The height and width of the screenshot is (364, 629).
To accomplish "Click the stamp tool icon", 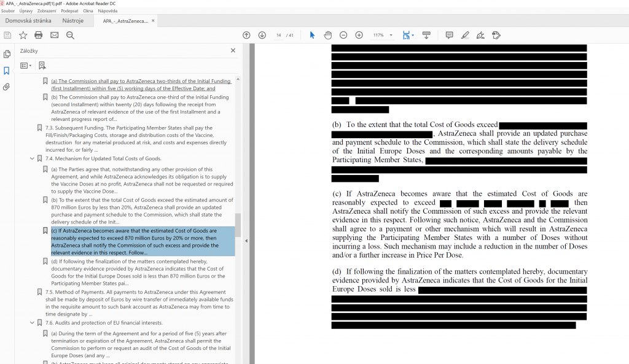I will [496, 35].
